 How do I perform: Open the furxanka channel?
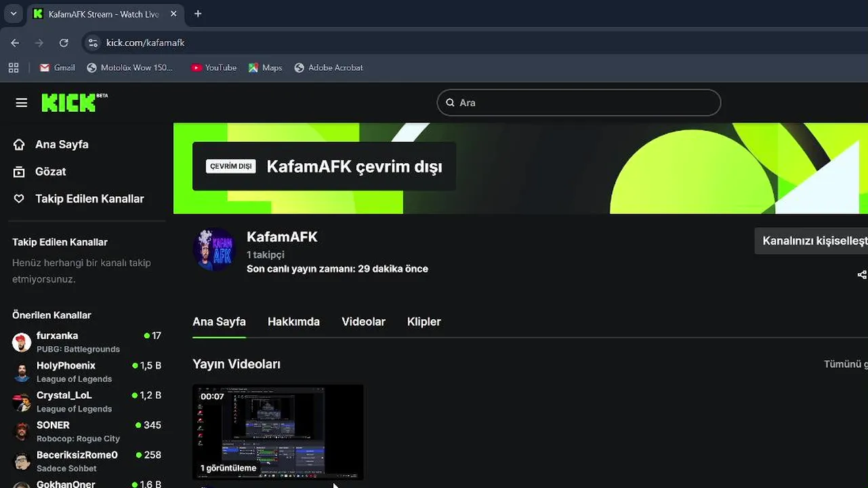click(x=87, y=342)
